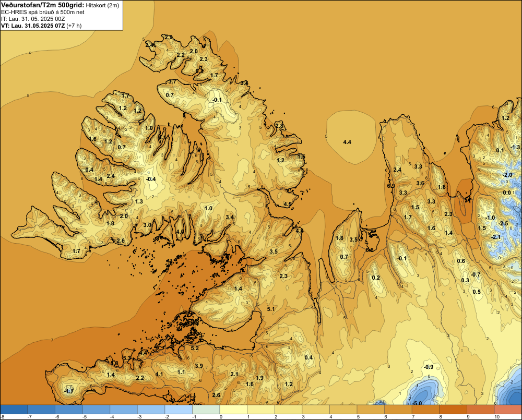Viewport: 522px width, 420px height.
Task: Pick the legend color segment between 4 and 5
Action: (343, 410)
